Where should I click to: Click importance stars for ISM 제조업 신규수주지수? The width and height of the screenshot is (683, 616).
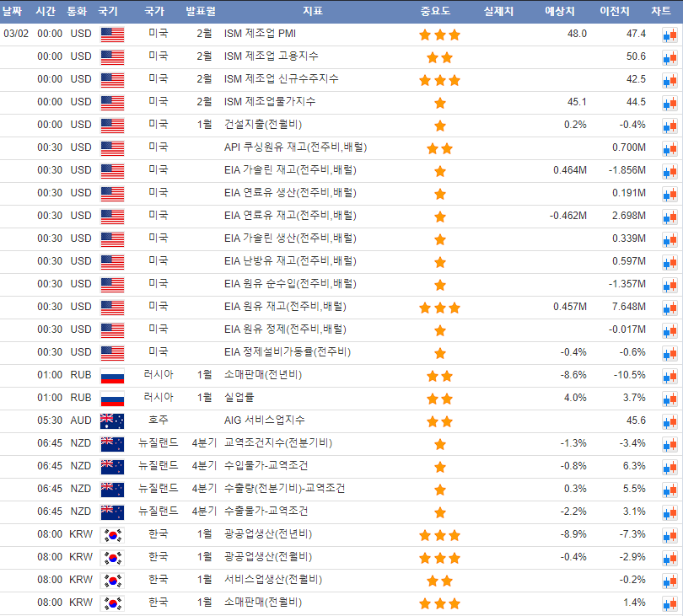439,80
